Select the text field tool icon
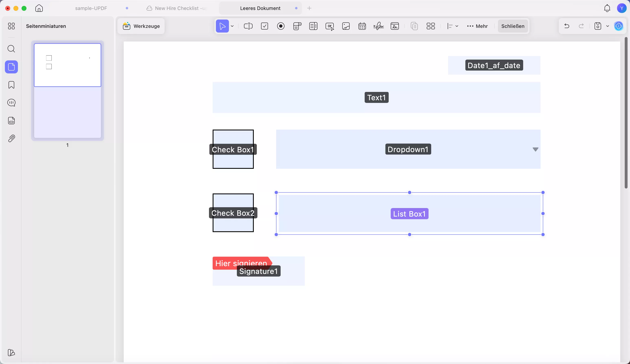Viewport: 630px width, 364px height. [x=248, y=26]
